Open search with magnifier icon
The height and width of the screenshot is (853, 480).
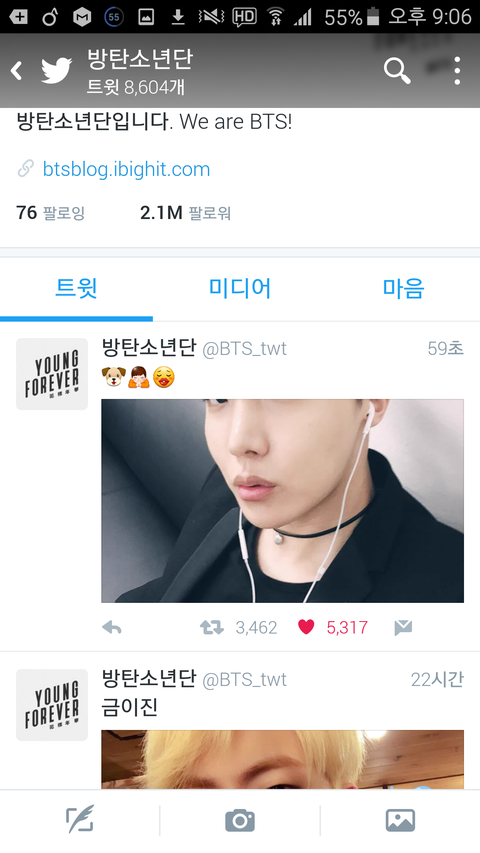pyautogui.click(x=397, y=71)
